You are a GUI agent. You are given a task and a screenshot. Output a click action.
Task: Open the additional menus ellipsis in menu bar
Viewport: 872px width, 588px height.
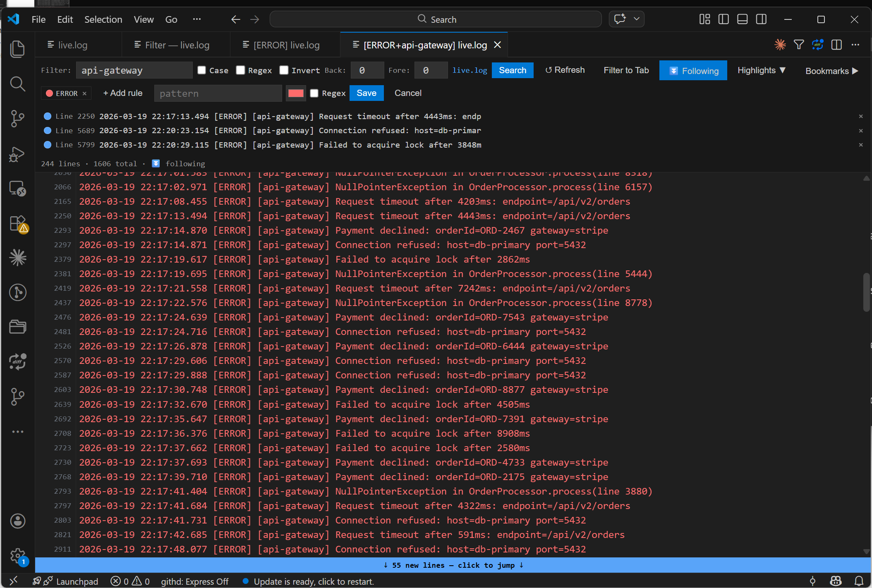(x=197, y=19)
